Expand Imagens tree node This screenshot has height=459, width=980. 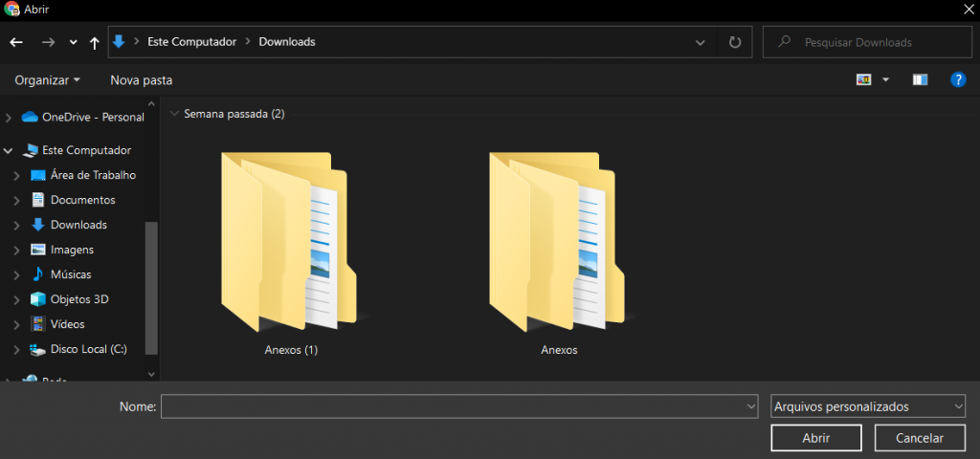(x=17, y=251)
